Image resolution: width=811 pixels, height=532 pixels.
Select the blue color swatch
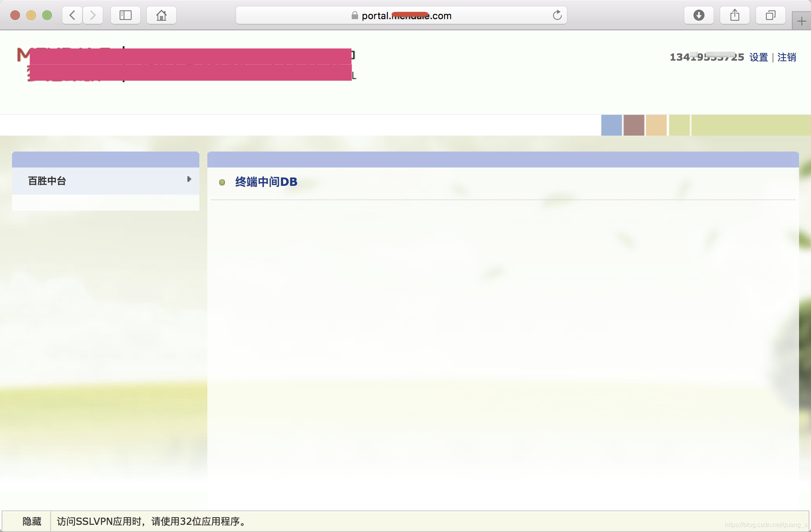[x=612, y=125]
